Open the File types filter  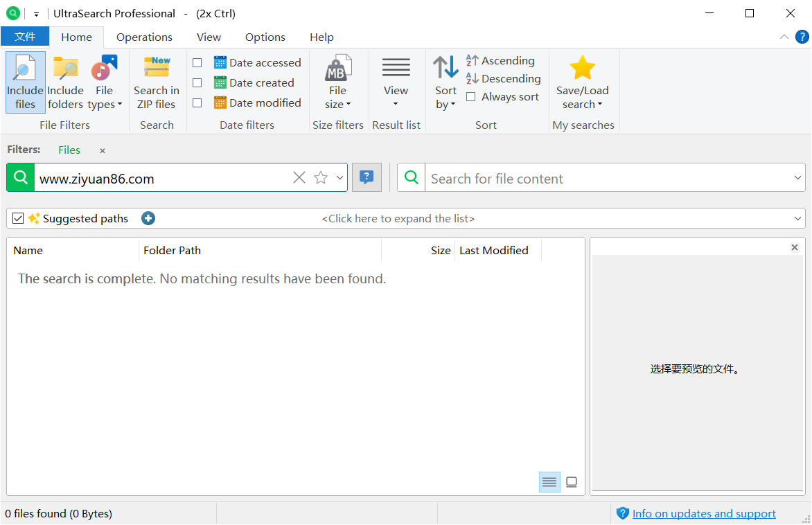[105, 82]
